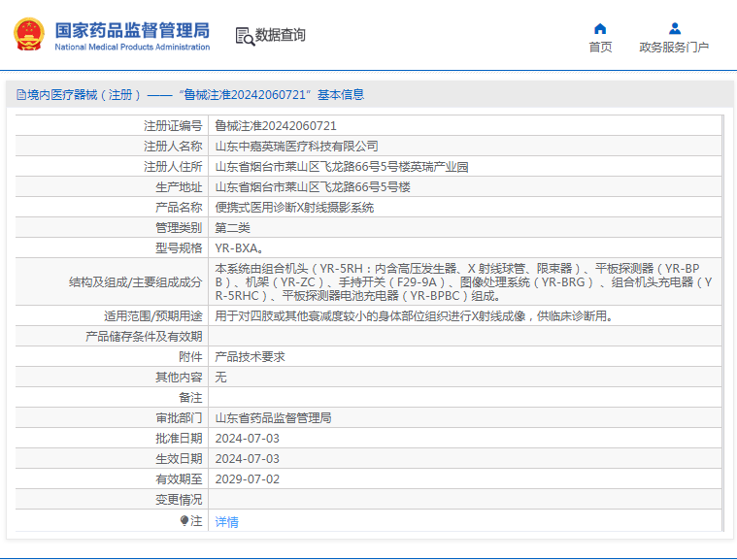This screenshot has width=737, height=560.
Task: Click the 有效期至 row label
Action: pyautogui.click(x=179, y=479)
